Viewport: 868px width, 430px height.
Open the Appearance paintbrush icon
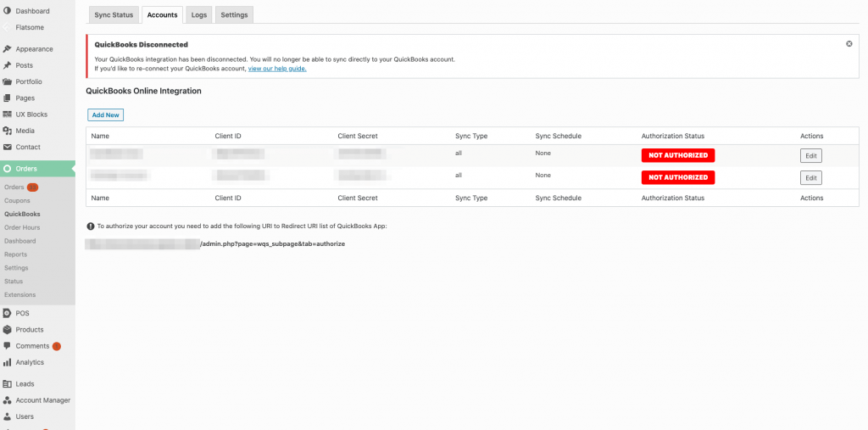coord(7,48)
